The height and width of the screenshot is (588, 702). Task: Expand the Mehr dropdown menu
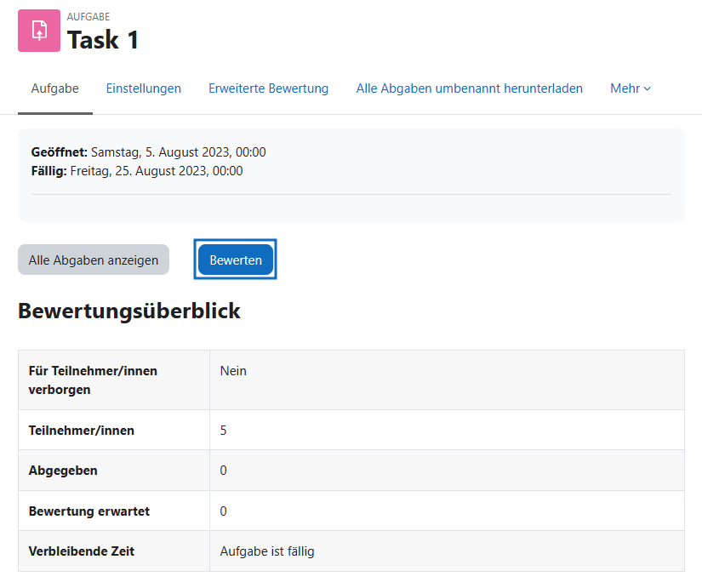click(631, 88)
